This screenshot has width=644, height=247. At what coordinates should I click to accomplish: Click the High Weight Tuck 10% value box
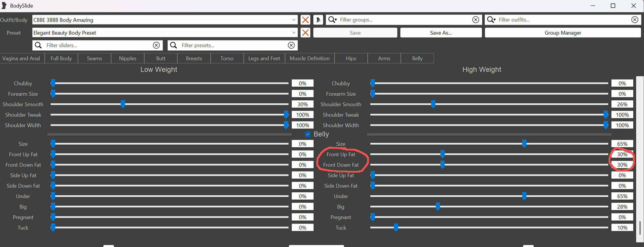tap(622, 228)
